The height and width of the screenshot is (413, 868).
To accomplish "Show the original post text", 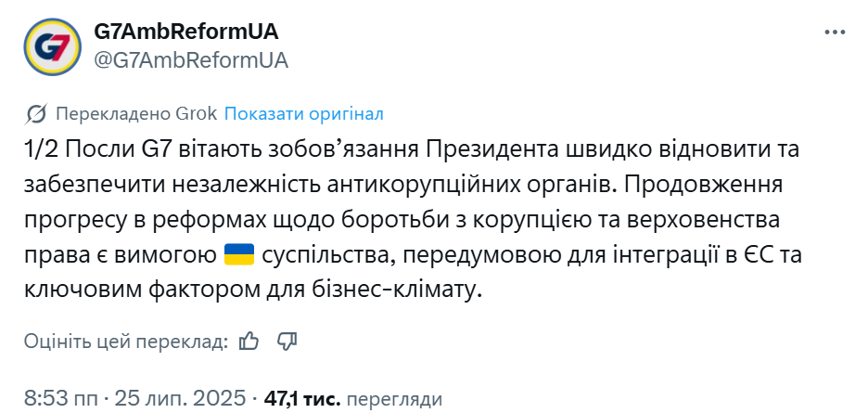I will coord(303,114).
